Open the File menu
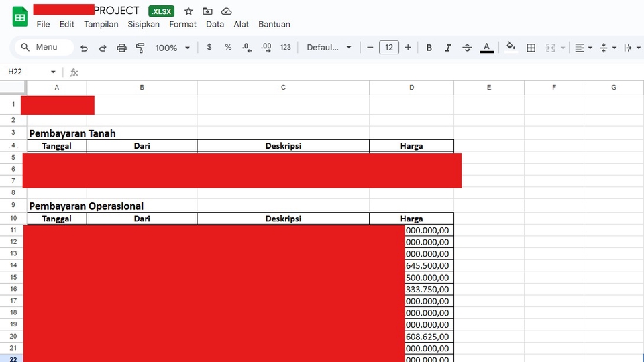Image resolution: width=644 pixels, height=362 pixels. (43, 24)
